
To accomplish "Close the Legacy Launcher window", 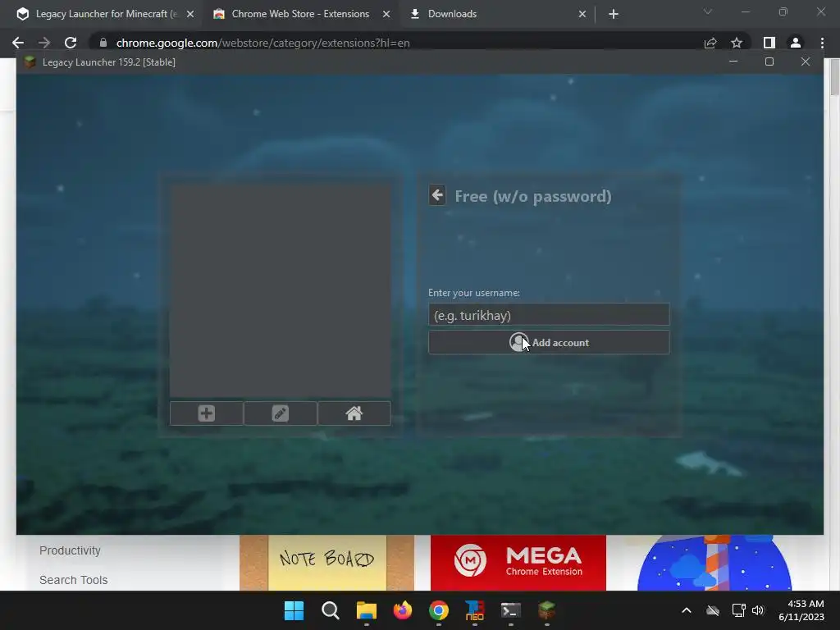I will 806,62.
